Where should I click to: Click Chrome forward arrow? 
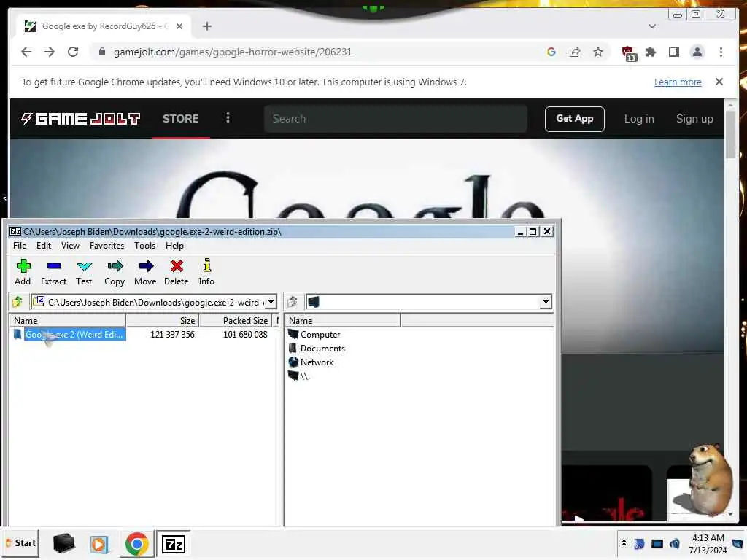tap(50, 52)
